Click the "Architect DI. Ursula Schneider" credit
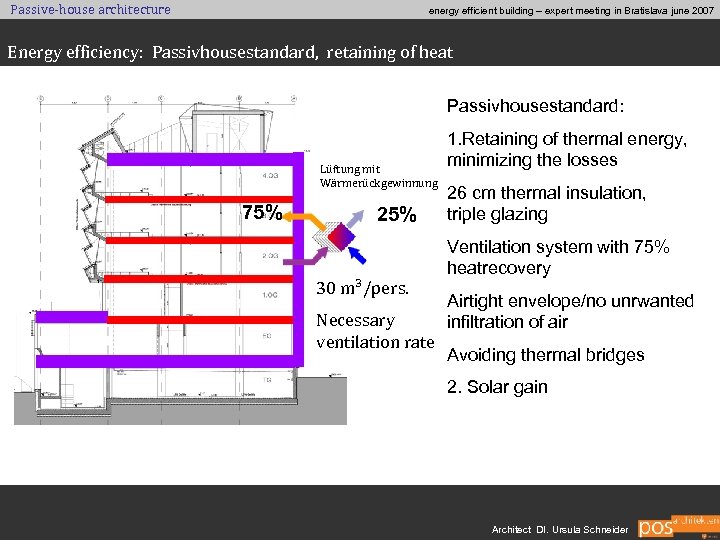The image size is (720, 540). [x=560, y=529]
